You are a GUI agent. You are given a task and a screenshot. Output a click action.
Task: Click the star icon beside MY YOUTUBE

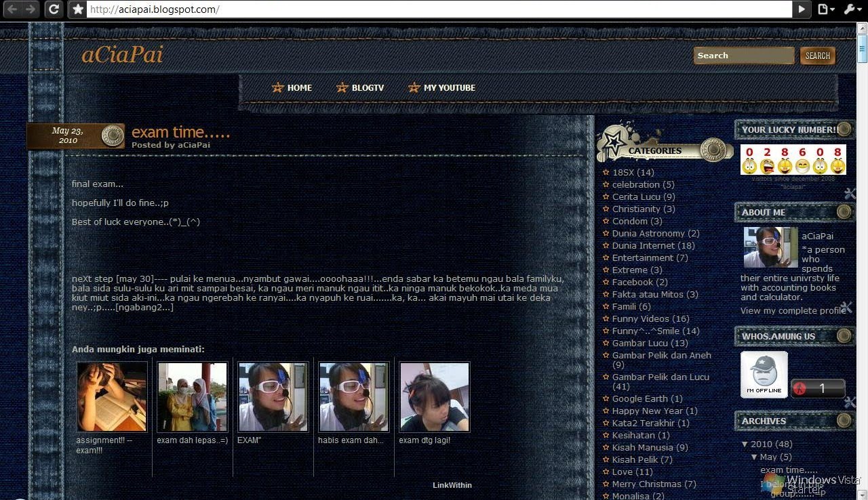(414, 87)
